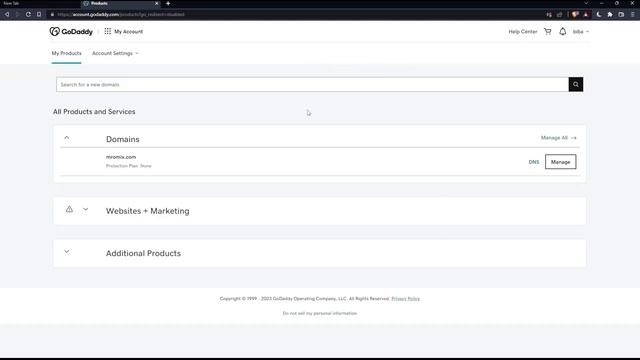Click the bookmark icon in the browser toolbar

(x=39, y=14)
